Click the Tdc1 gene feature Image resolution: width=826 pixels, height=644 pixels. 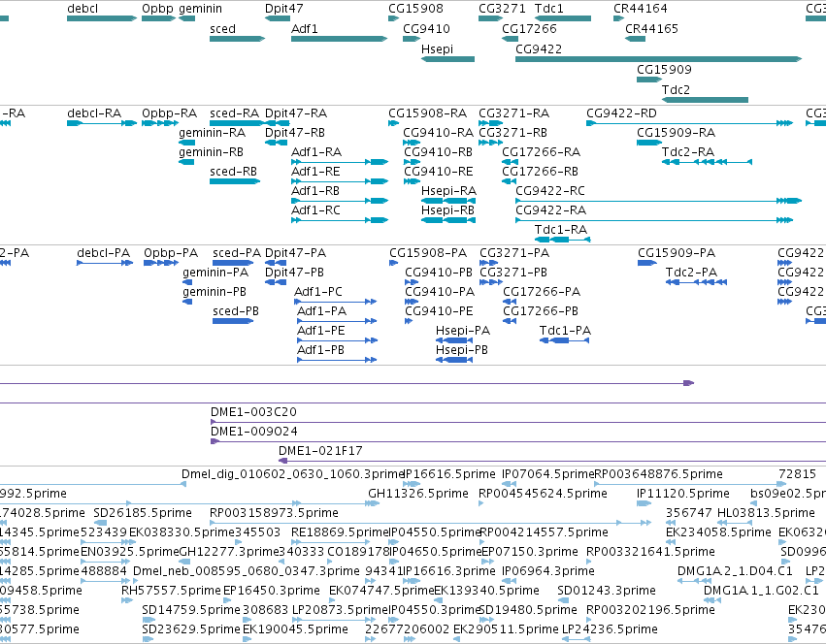pos(563,18)
